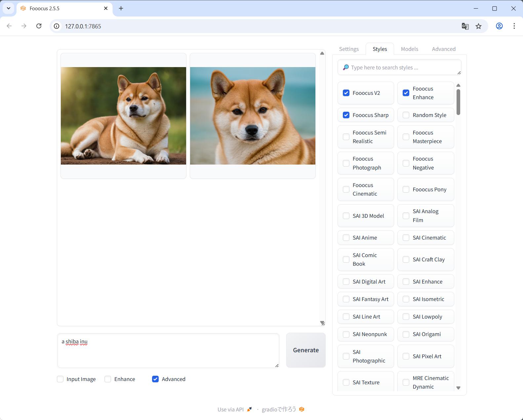Open Chrome three-dot menu

[x=514, y=26]
